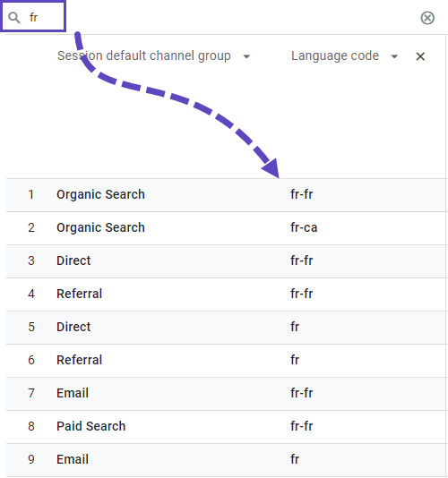
Task: Click Email in row 7
Action: (73, 393)
